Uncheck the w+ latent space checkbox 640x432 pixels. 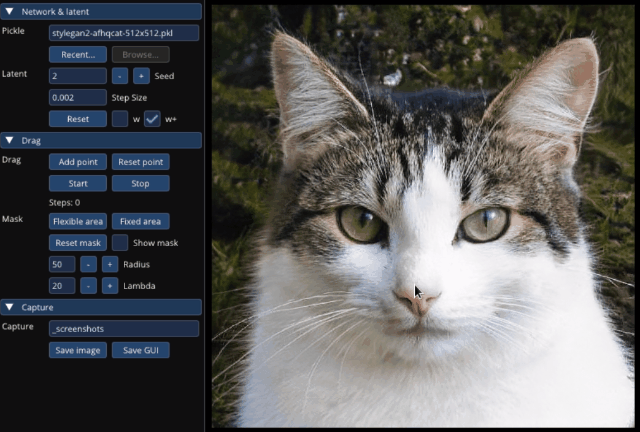152,119
